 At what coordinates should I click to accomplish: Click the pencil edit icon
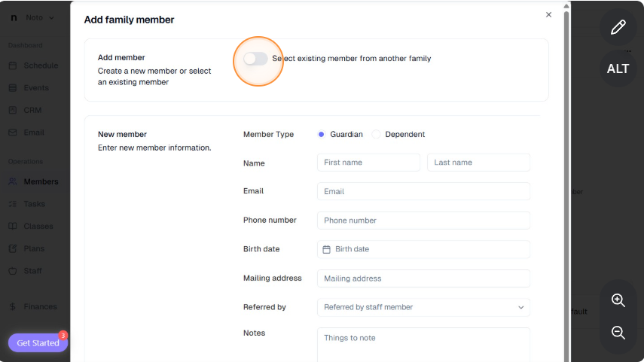pyautogui.click(x=618, y=27)
